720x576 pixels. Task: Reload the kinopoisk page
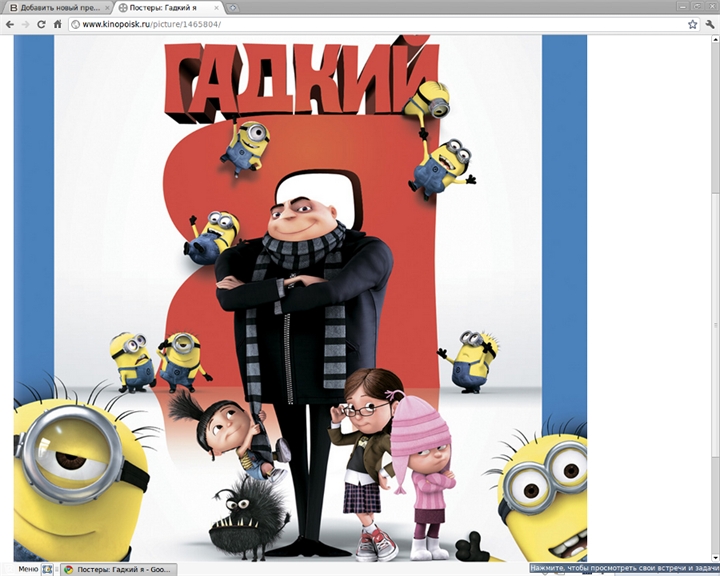41,24
